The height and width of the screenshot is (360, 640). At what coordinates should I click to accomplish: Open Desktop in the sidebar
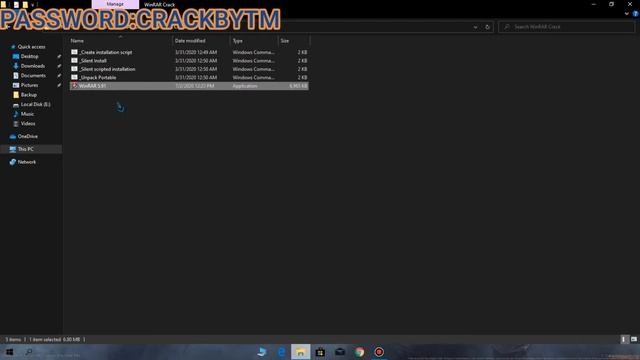click(29, 56)
